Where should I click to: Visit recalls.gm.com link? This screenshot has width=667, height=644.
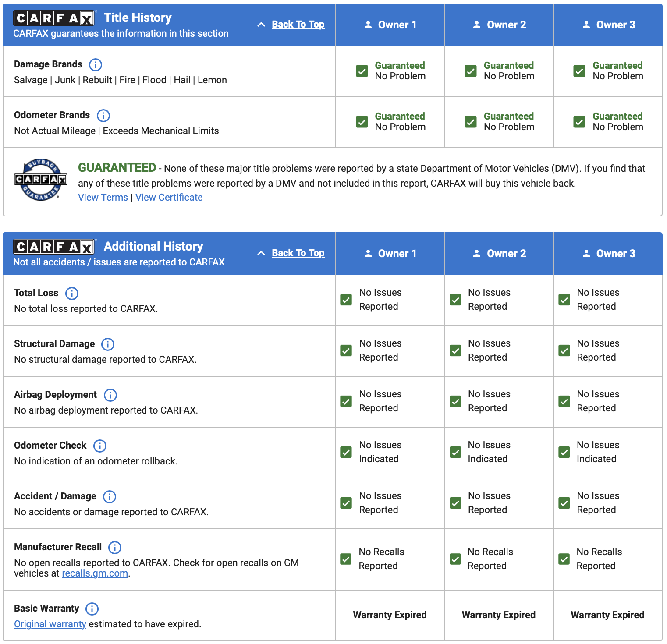pyautogui.click(x=95, y=573)
